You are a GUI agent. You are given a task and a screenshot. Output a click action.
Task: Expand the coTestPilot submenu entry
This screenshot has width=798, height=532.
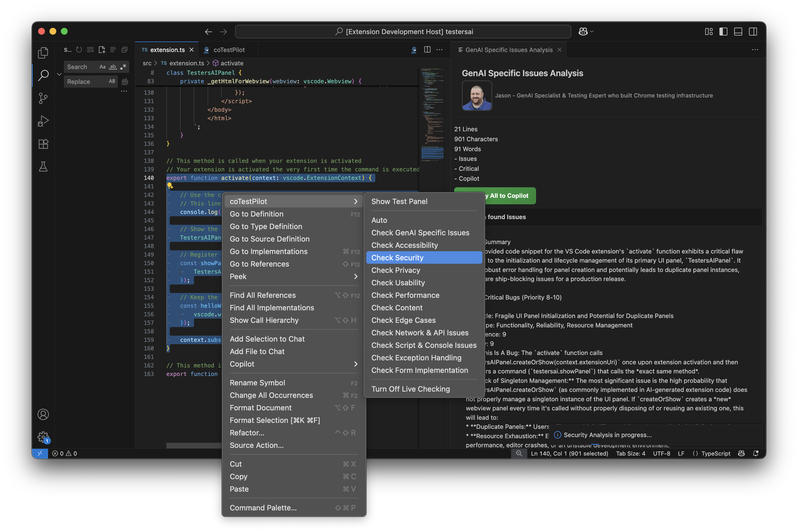[293, 201]
